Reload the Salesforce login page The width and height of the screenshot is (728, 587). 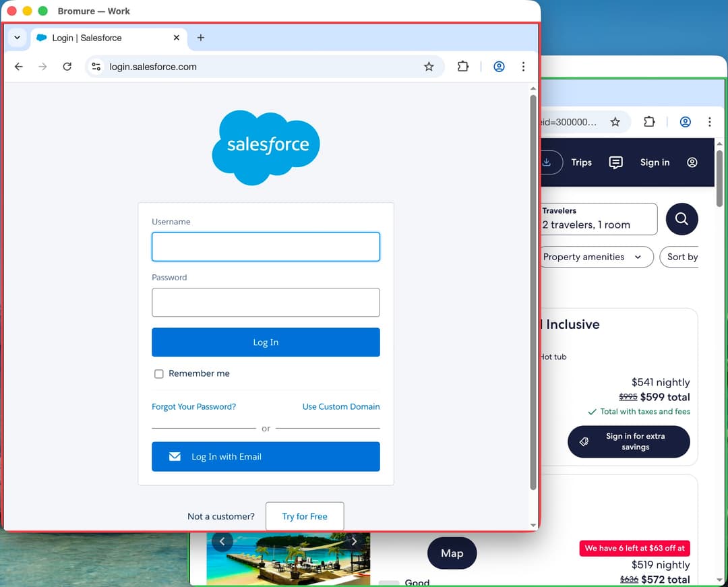point(67,66)
